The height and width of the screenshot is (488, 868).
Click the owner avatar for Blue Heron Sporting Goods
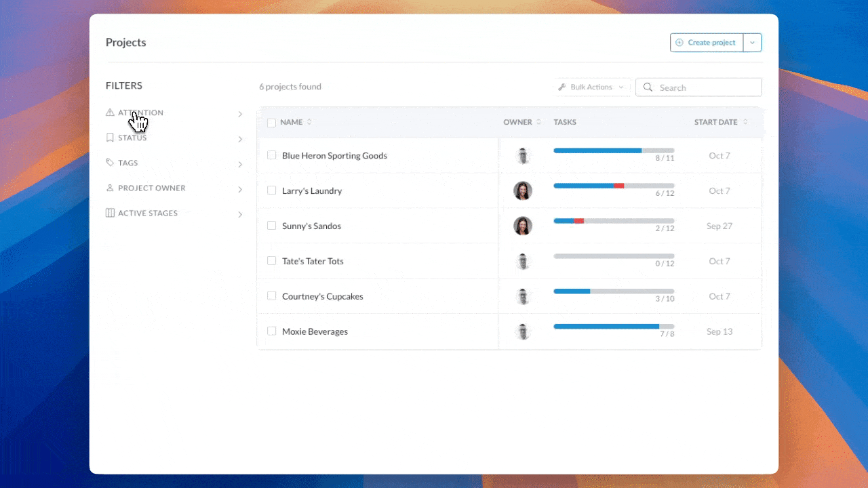click(x=523, y=155)
